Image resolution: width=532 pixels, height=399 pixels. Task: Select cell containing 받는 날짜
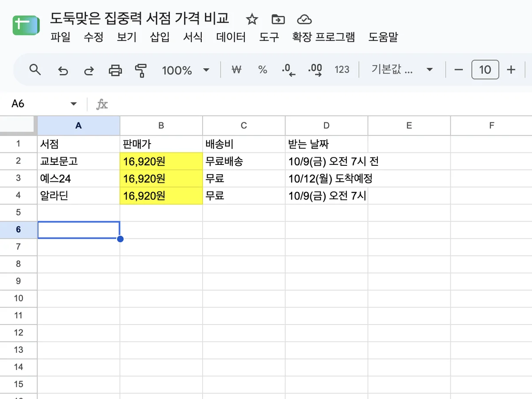point(326,144)
